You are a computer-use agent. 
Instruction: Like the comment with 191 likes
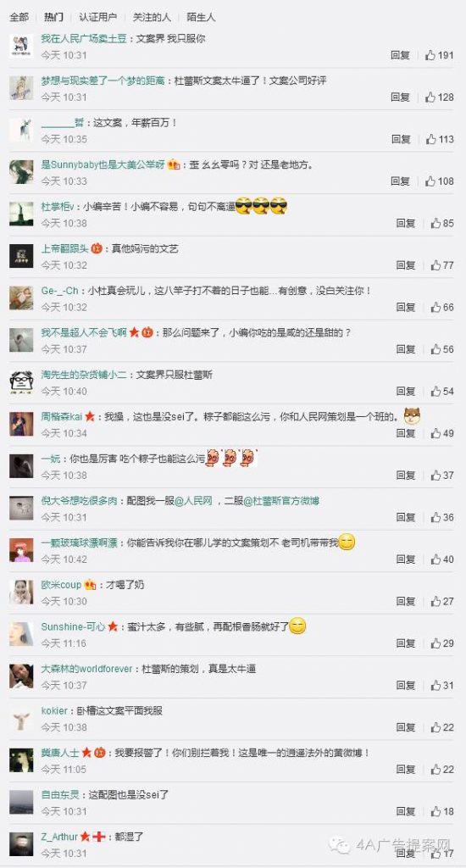coord(440,55)
